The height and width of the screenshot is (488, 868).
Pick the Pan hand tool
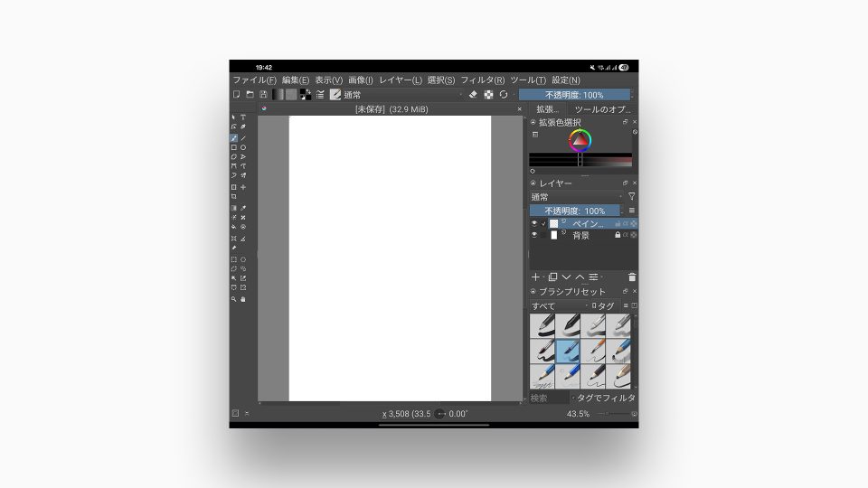[x=243, y=298]
